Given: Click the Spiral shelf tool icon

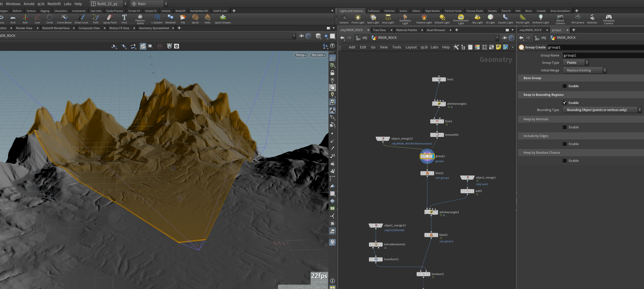Looking at the screenshot, I should pos(195,19).
